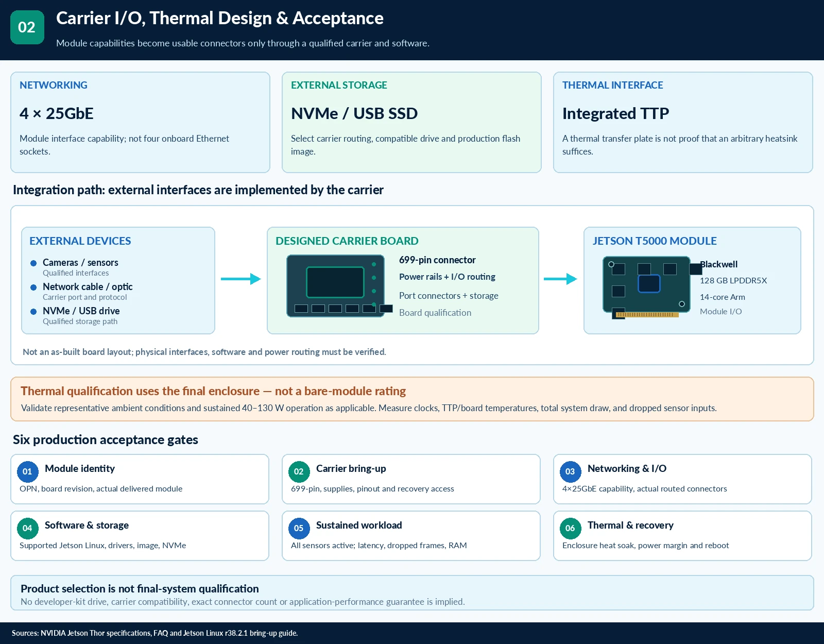Click the slide number 02 badge in the header
This screenshot has width=824, height=644.
pyautogui.click(x=27, y=27)
